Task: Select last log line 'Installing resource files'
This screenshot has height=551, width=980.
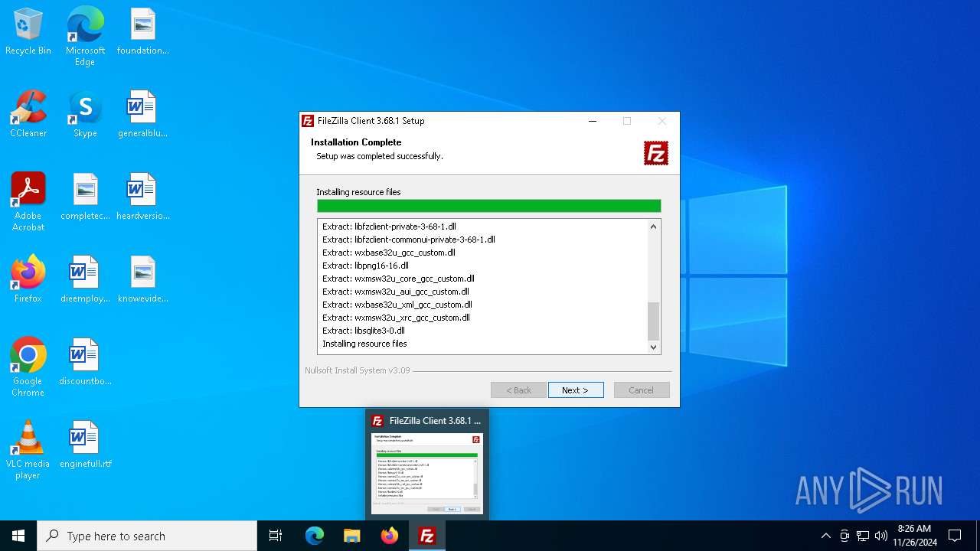Action: [364, 344]
